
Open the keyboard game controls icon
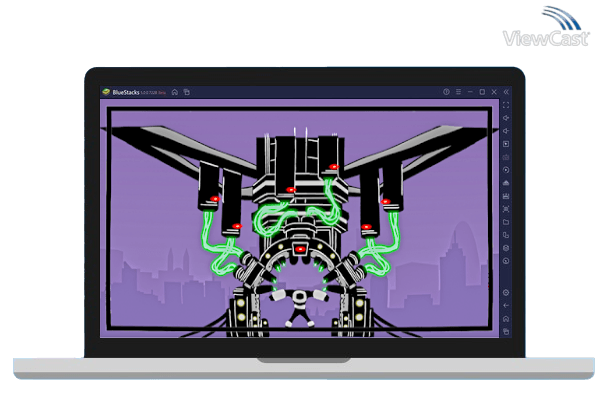tap(506, 157)
